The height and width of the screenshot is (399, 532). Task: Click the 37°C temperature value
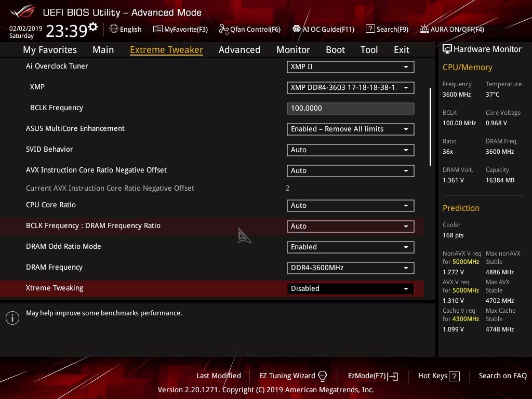[493, 95]
